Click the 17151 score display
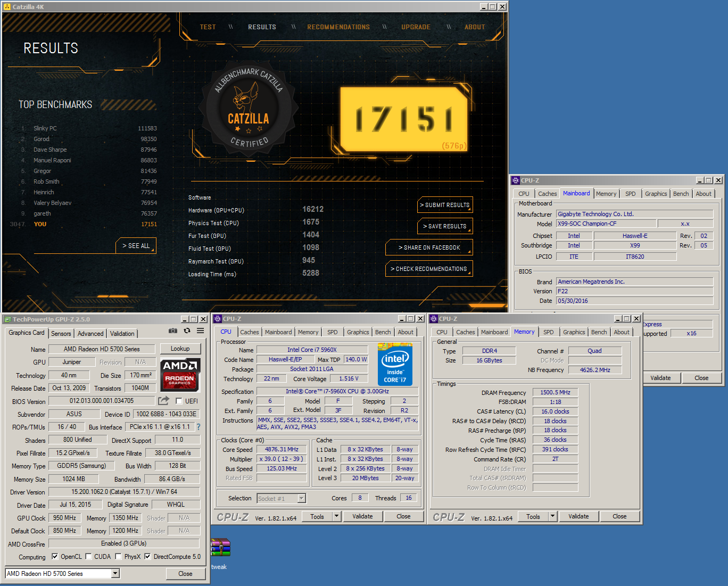The width and height of the screenshot is (728, 586). pos(404,119)
